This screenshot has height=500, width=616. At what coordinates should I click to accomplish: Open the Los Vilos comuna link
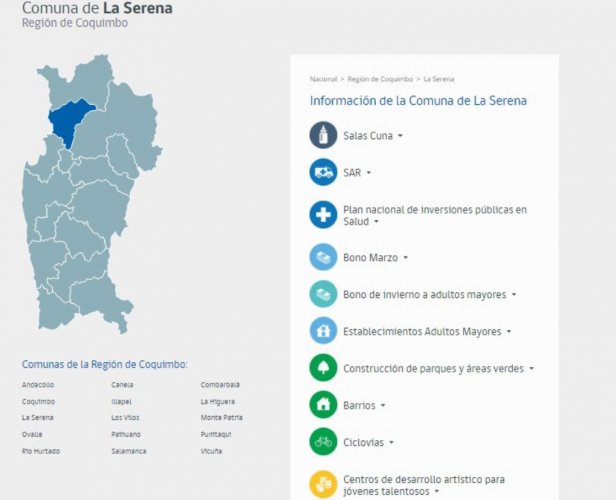pos(125,418)
